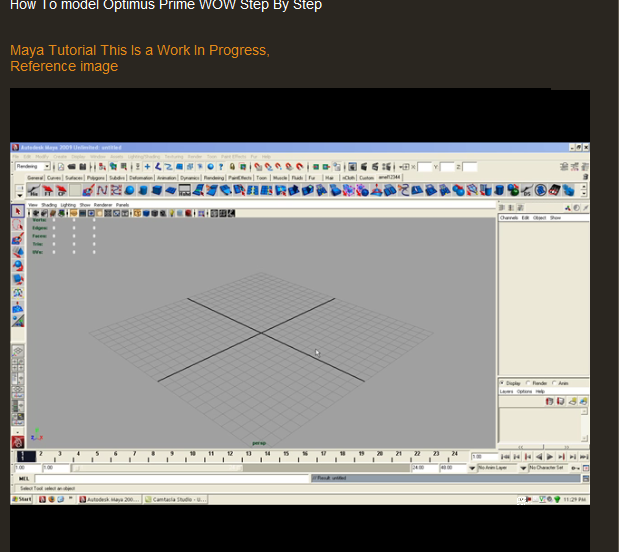Click the lock icon in the status line
Image resolution: width=619 pixels, height=552 pixels.
click(x=232, y=167)
